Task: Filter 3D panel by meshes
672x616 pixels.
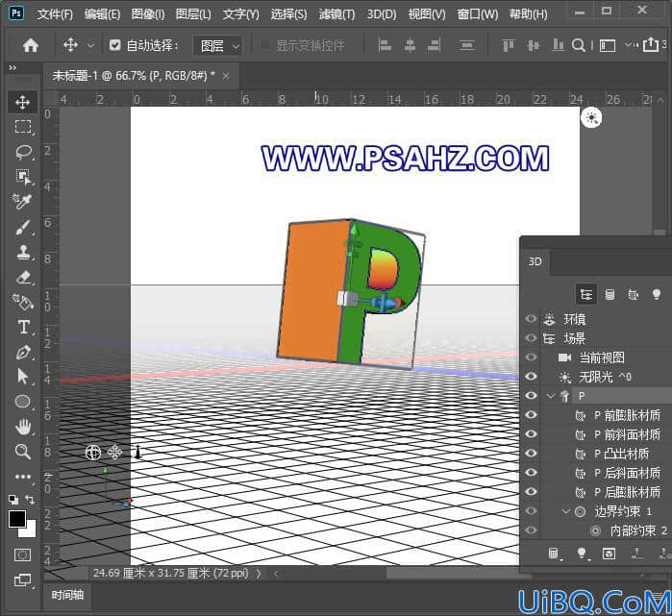Action: pos(610,294)
